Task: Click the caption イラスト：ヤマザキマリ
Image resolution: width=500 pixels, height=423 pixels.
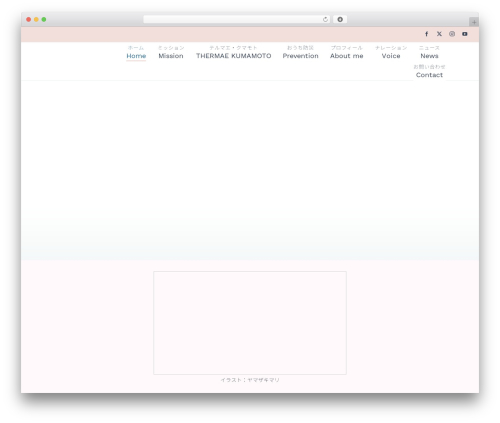Action: coord(250,380)
